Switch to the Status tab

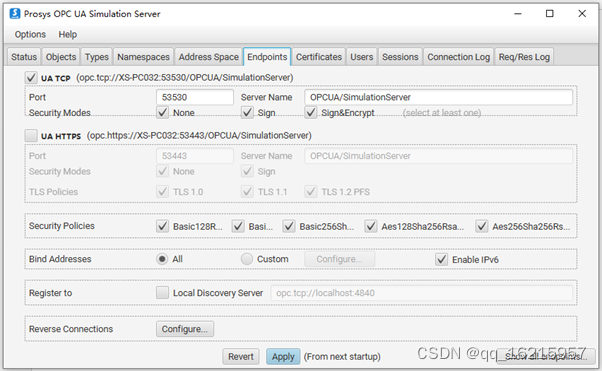point(24,57)
